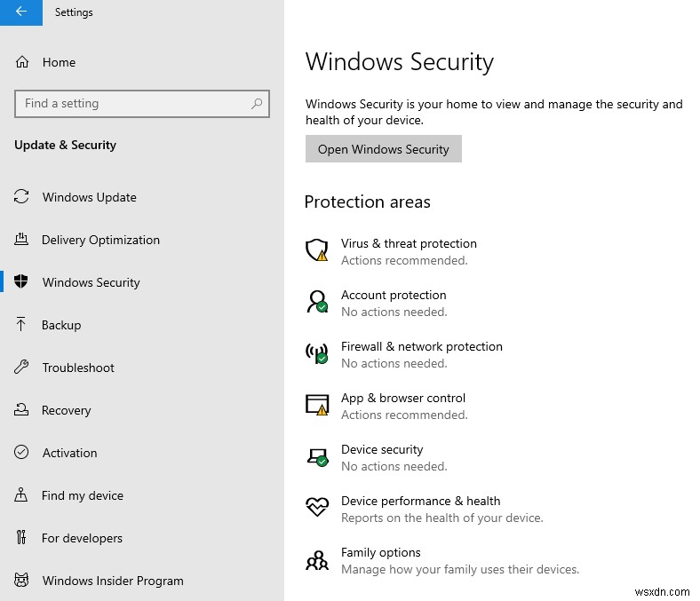Click the Delivery Optimization icon
This screenshot has height=601, width=700.
(21, 240)
